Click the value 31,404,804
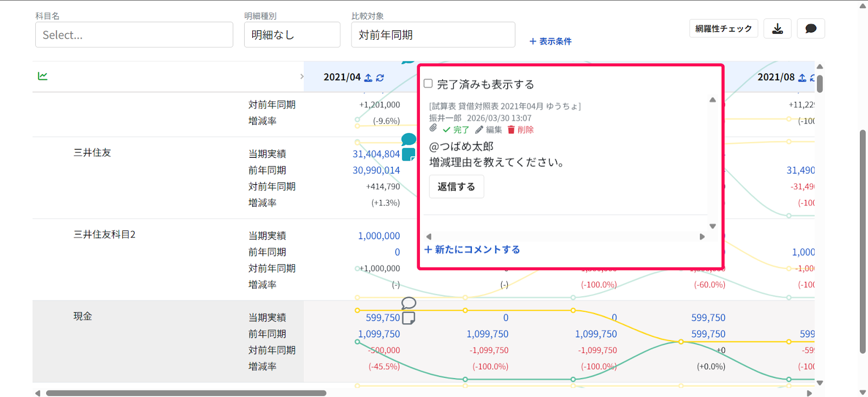Image resolution: width=868 pixels, height=397 pixels. (x=376, y=154)
